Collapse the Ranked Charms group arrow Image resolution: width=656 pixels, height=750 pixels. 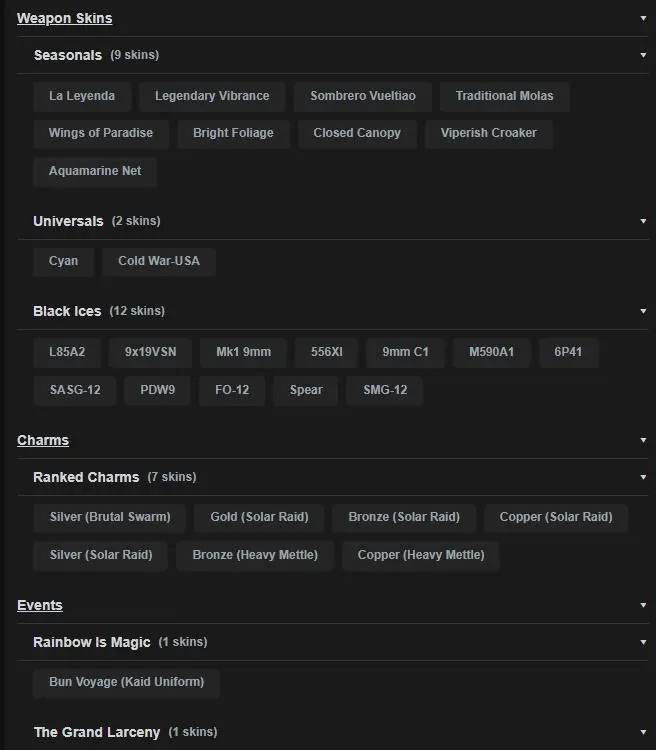[643, 477]
